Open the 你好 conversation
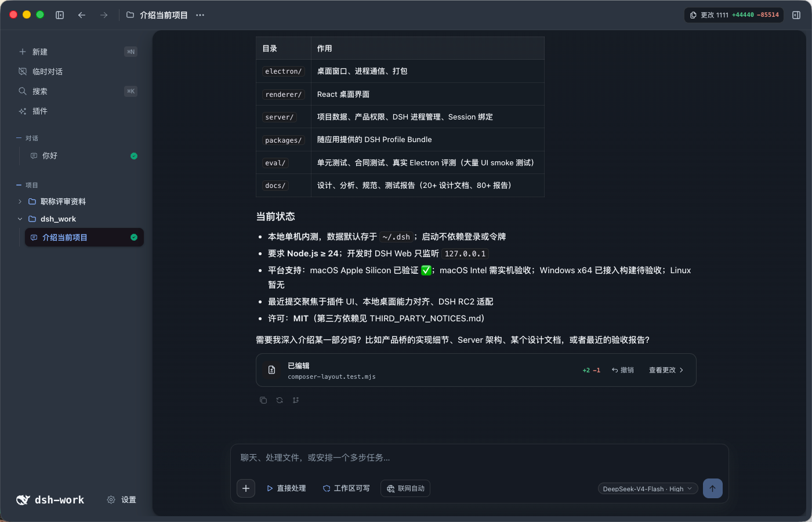The height and width of the screenshot is (522, 812). pos(84,156)
